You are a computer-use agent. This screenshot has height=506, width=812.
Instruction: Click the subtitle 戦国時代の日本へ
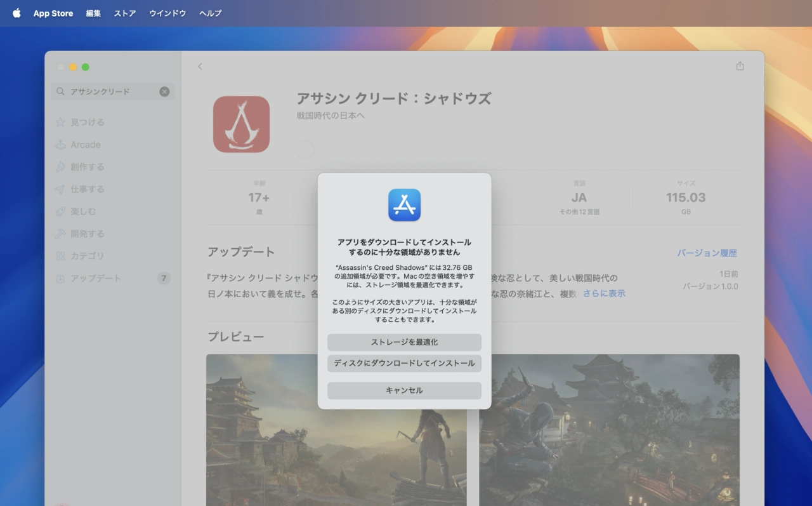point(331,116)
